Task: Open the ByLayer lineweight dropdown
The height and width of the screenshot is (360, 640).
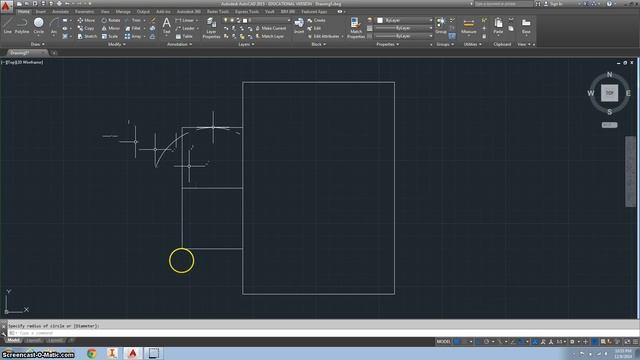Action: (x=404, y=28)
